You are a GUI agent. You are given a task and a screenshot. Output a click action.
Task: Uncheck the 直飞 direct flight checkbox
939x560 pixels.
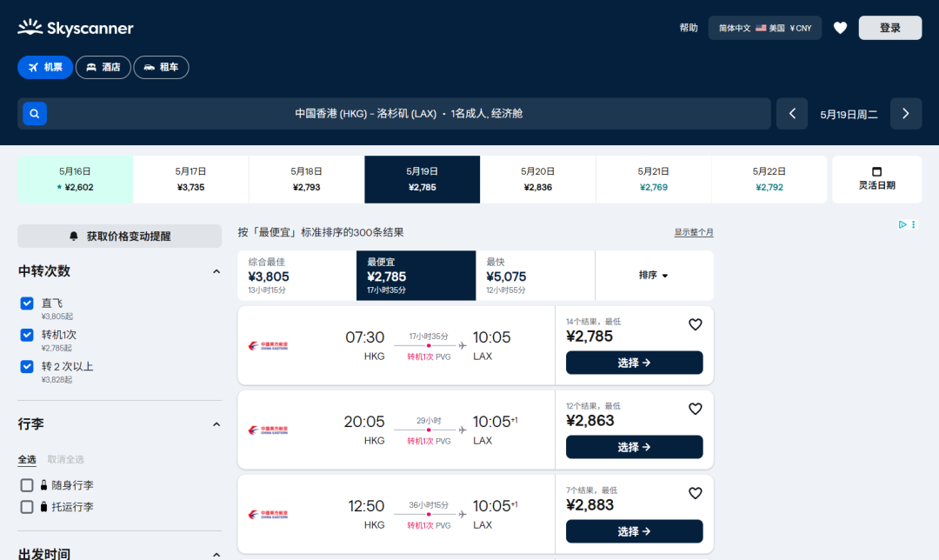[27, 303]
